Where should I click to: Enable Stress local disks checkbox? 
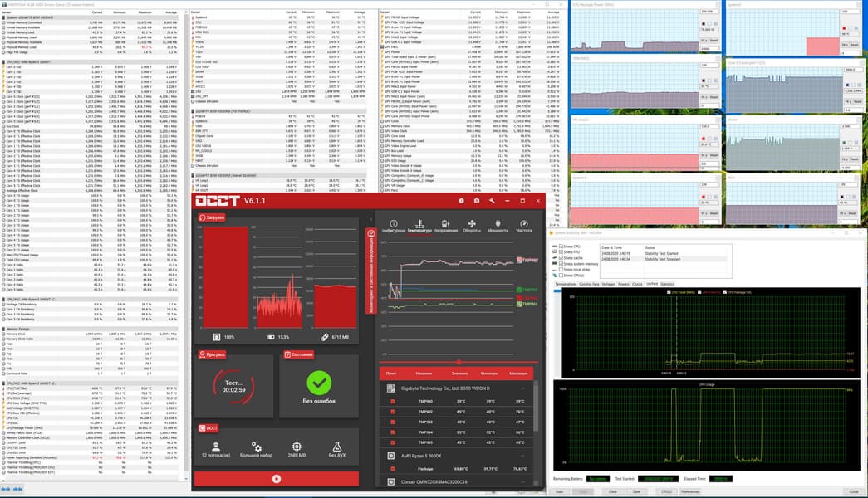click(x=561, y=270)
